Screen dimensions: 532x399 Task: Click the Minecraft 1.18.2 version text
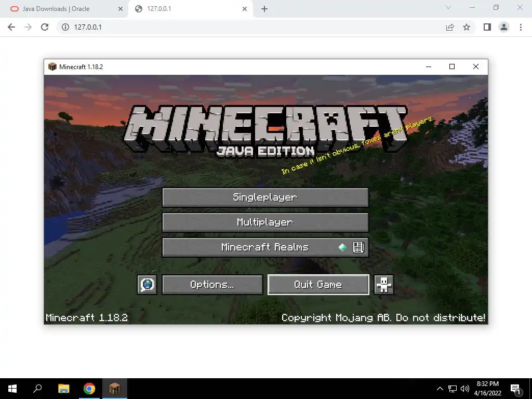coord(87,317)
